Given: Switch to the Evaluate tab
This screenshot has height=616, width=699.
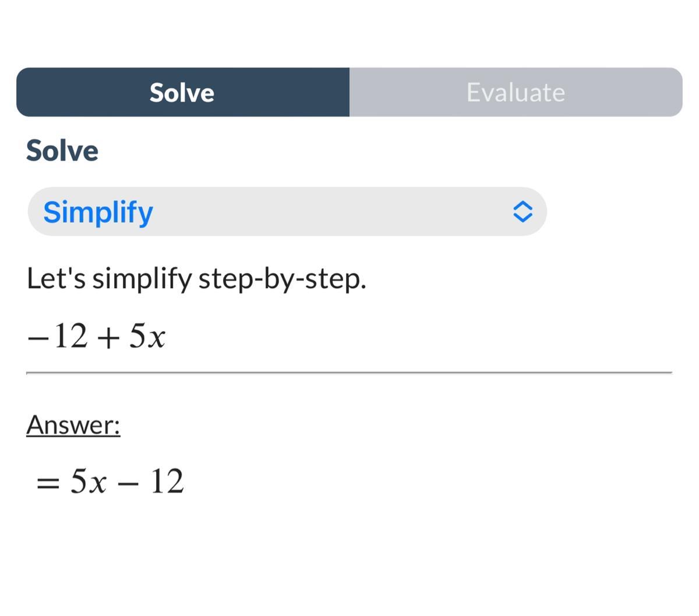Looking at the screenshot, I should (x=516, y=93).
